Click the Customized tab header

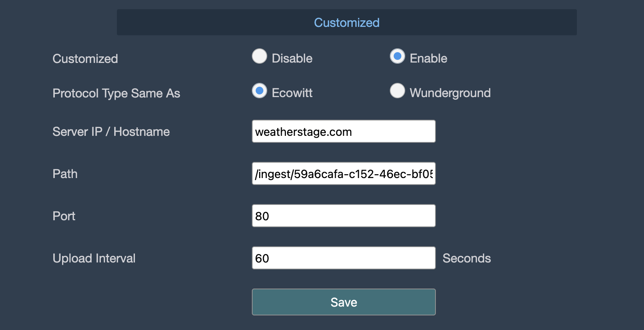pyautogui.click(x=346, y=22)
